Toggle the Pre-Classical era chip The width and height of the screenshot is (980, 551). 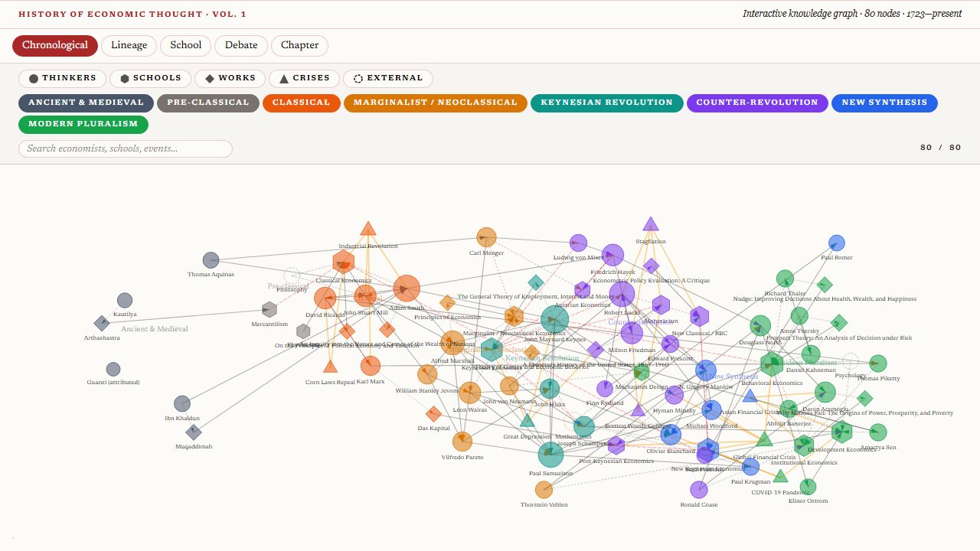tap(208, 103)
